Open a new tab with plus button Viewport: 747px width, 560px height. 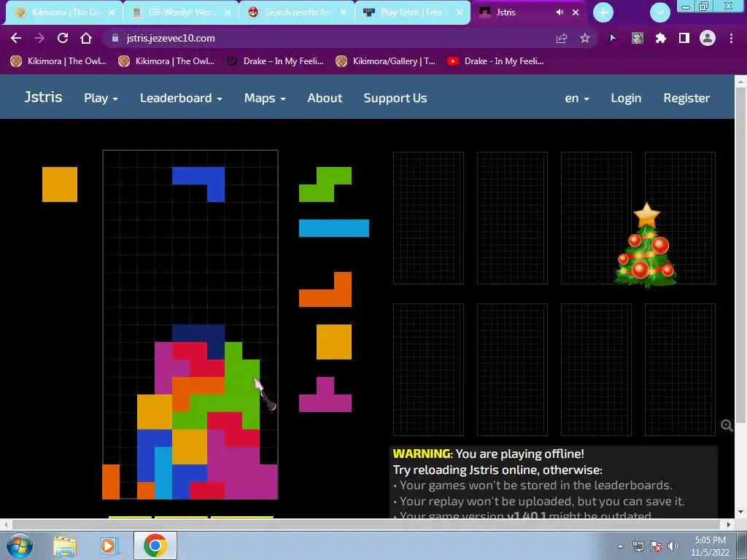pos(603,12)
